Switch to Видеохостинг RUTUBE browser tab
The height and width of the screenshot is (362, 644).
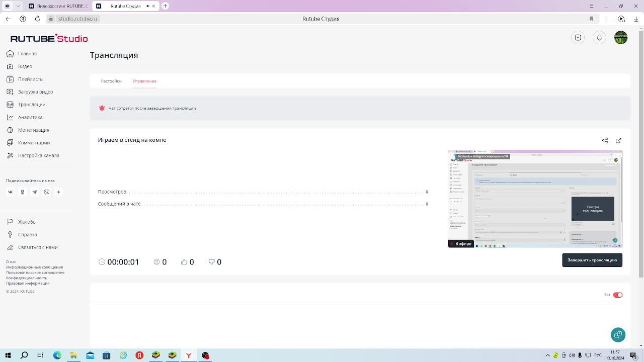(x=58, y=6)
